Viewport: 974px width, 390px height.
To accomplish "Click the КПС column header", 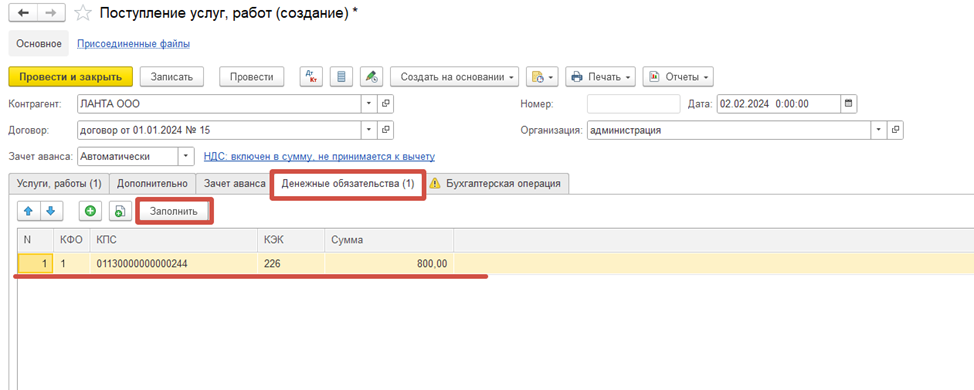I will pos(174,240).
